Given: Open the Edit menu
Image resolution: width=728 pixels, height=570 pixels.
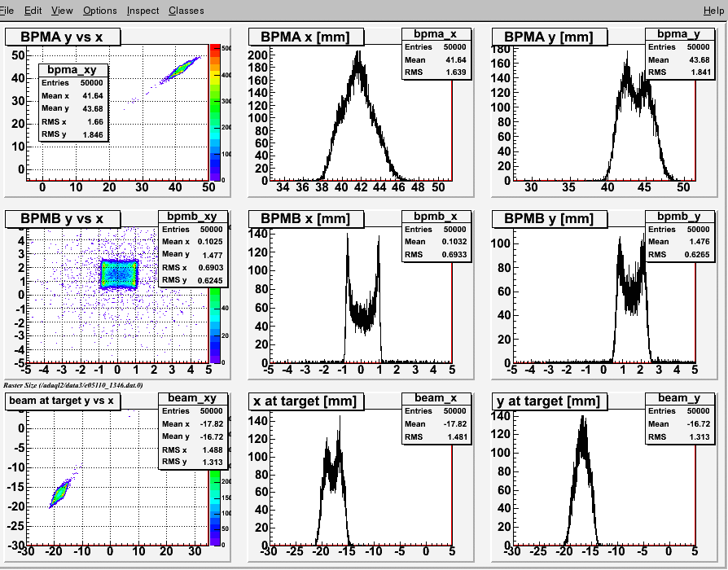Looking at the screenshot, I should 33,11.
